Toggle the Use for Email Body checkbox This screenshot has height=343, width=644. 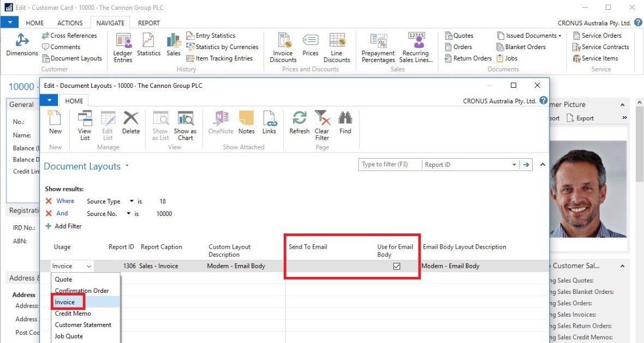[397, 266]
